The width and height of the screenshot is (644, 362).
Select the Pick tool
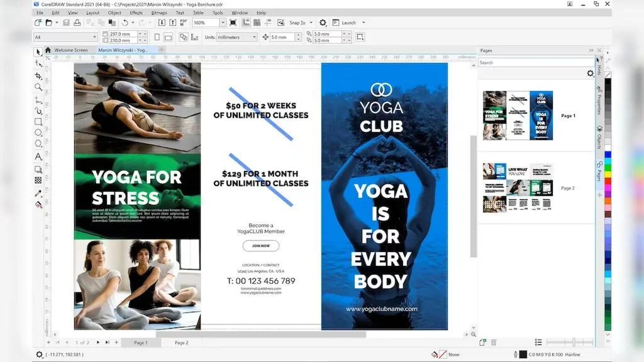(x=38, y=52)
